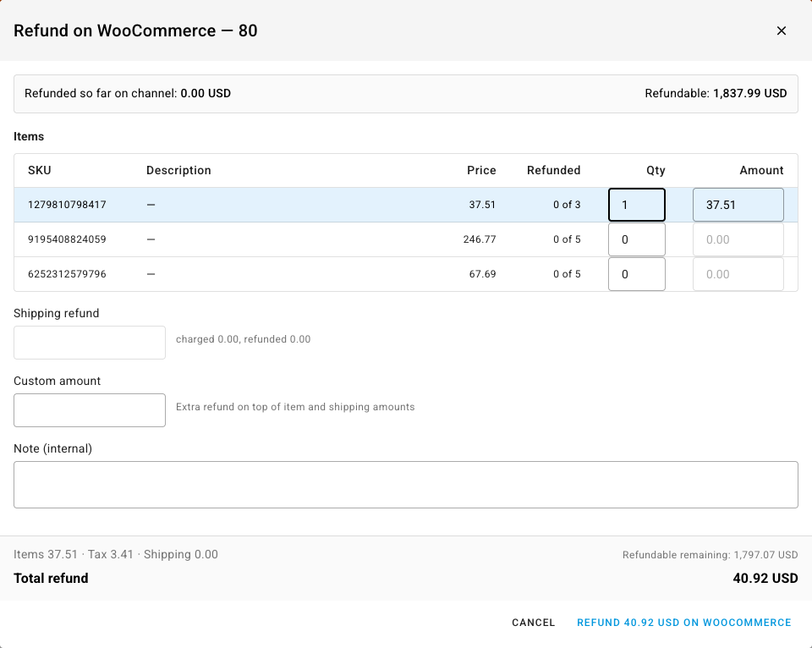
Task: Select SKU text 9195408824059
Action: tap(67, 239)
